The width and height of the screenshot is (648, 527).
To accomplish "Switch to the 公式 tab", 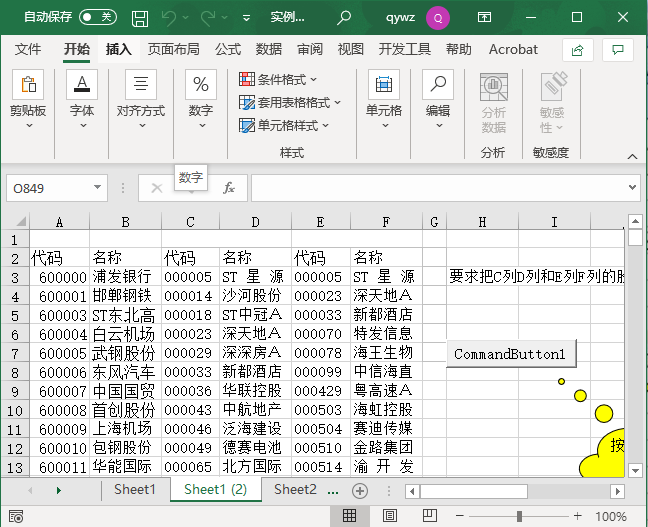I will pos(228,49).
